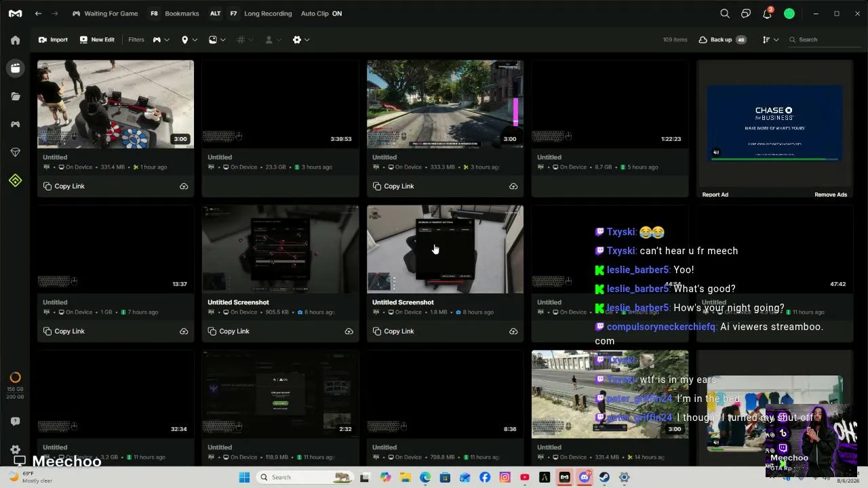Image resolution: width=868 pixels, height=488 pixels.
Task: Click the storage usage ring icon
Action: [16, 378]
